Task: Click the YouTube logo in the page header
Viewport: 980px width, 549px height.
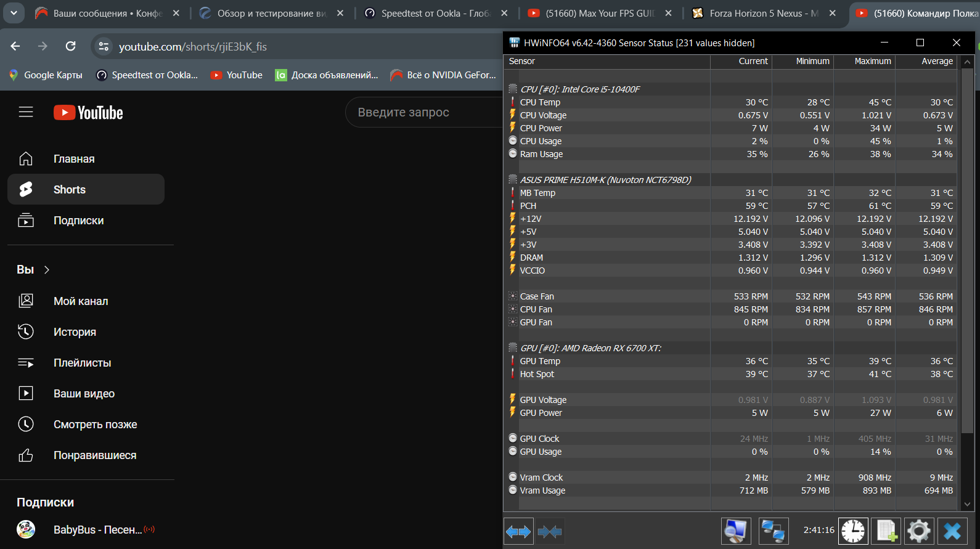Action: point(88,113)
